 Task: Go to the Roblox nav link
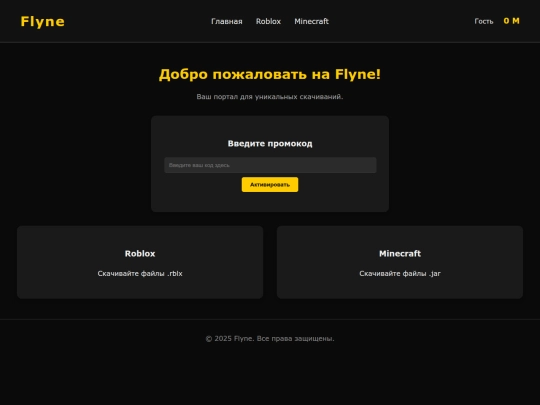268,21
